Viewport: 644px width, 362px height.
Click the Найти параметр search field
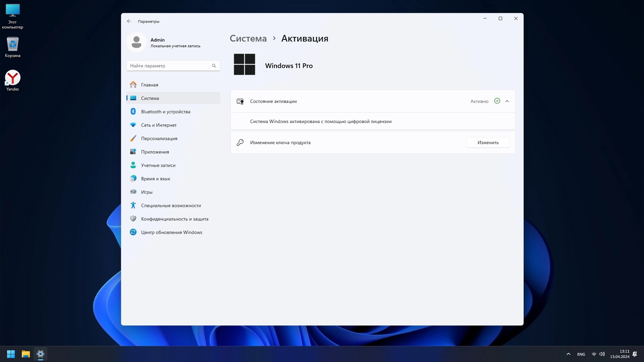point(169,66)
